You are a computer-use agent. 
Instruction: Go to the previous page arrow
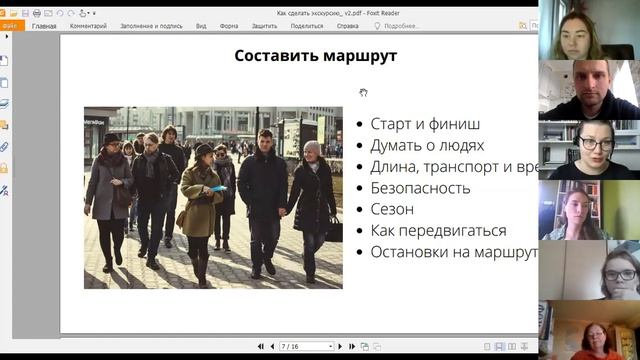pyautogui.click(x=272, y=347)
